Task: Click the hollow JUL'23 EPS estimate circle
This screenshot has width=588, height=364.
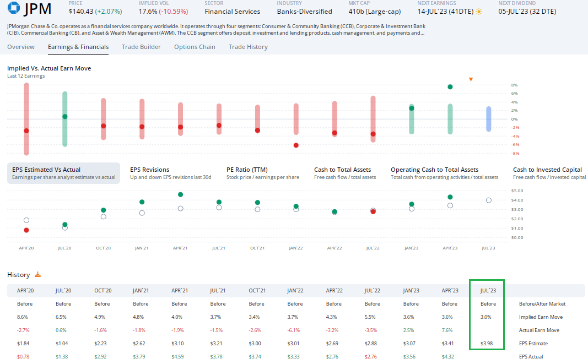Action: coord(488,200)
